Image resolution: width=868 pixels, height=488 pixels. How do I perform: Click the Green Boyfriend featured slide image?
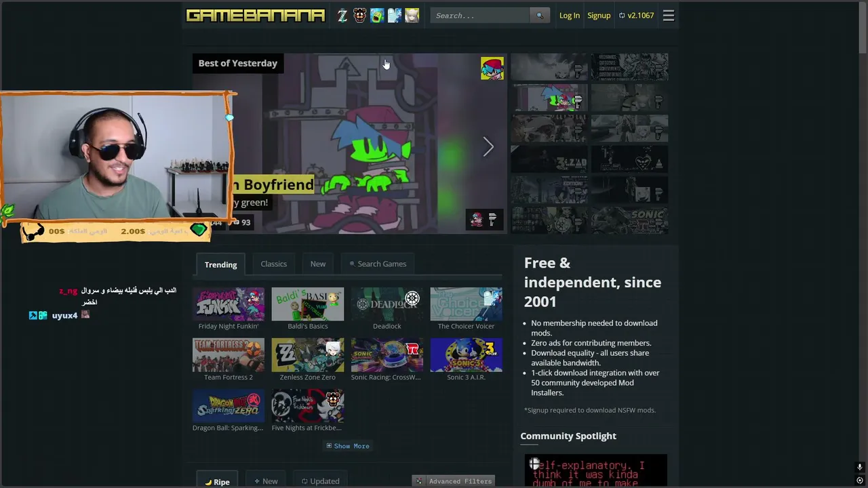[x=350, y=144]
